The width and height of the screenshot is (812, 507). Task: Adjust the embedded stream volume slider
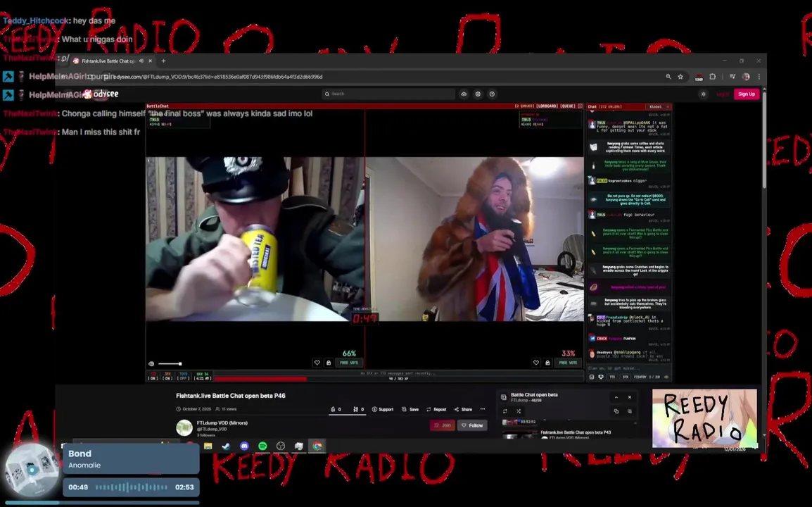170,364
